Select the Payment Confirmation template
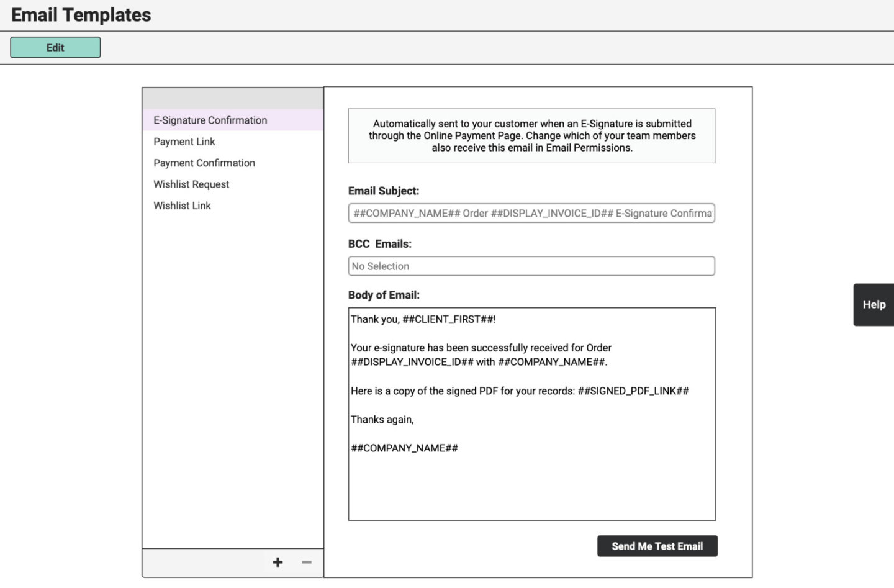This screenshot has width=894, height=588. point(204,163)
